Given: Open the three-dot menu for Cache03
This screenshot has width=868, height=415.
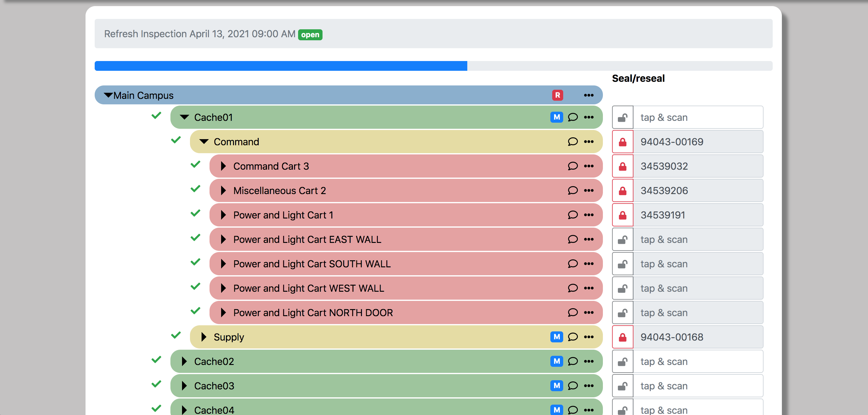Looking at the screenshot, I should point(589,386).
